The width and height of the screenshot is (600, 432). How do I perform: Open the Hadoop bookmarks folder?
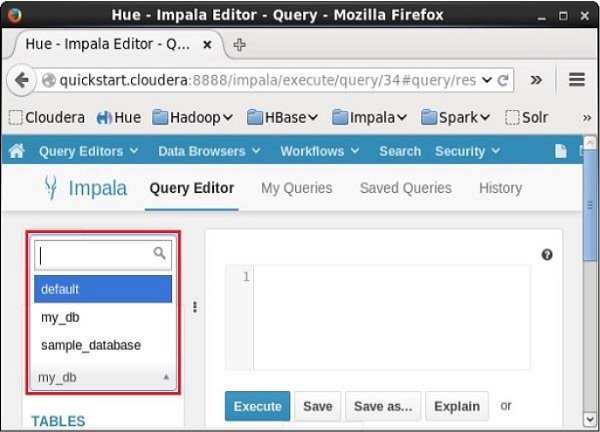[193, 117]
